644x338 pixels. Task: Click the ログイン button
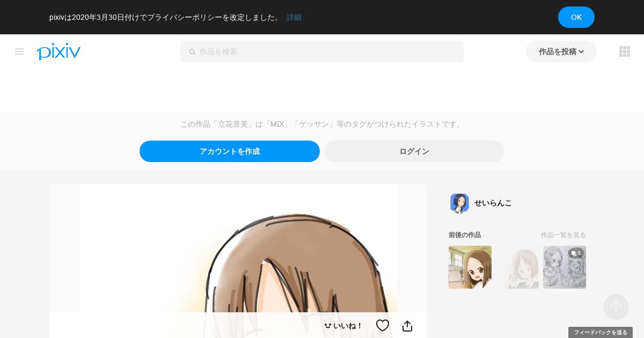tap(414, 151)
